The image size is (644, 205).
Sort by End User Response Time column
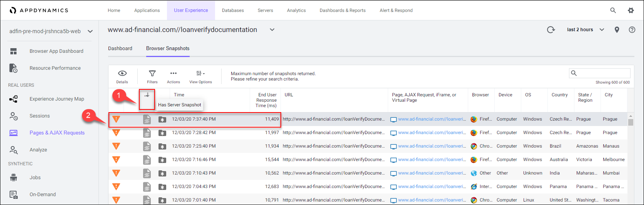266,100
